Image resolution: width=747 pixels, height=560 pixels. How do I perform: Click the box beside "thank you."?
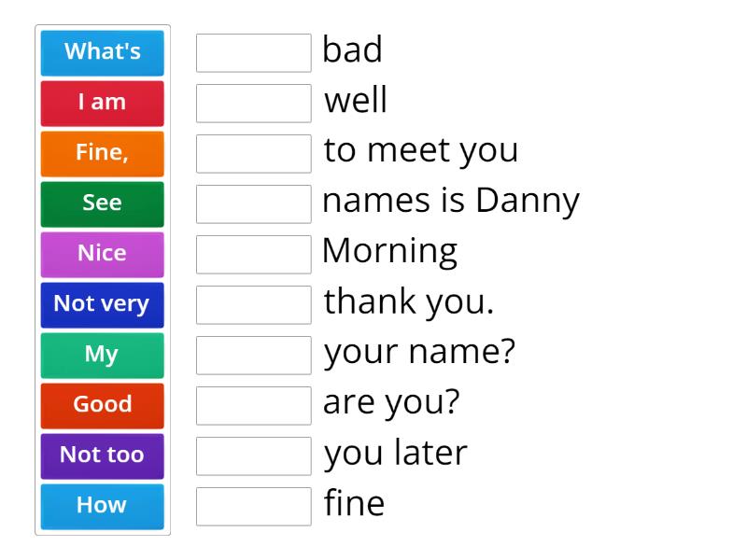(x=253, y=305)
